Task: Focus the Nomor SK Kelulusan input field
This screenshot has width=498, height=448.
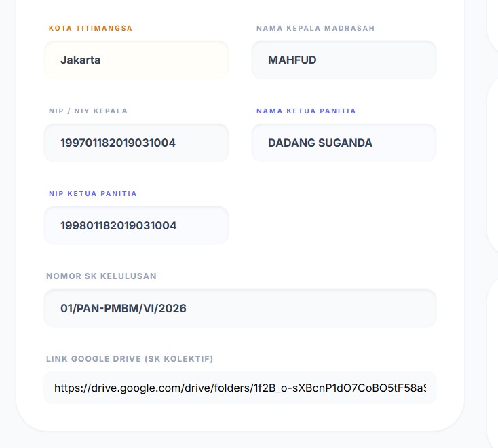Action: click(x=240, y=308)
